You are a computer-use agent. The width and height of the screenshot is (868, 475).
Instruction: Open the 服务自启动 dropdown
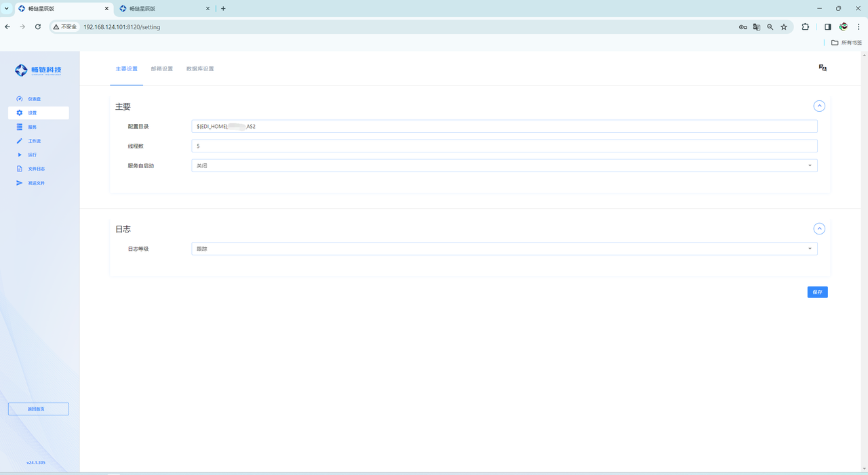[x=504, y=165]
